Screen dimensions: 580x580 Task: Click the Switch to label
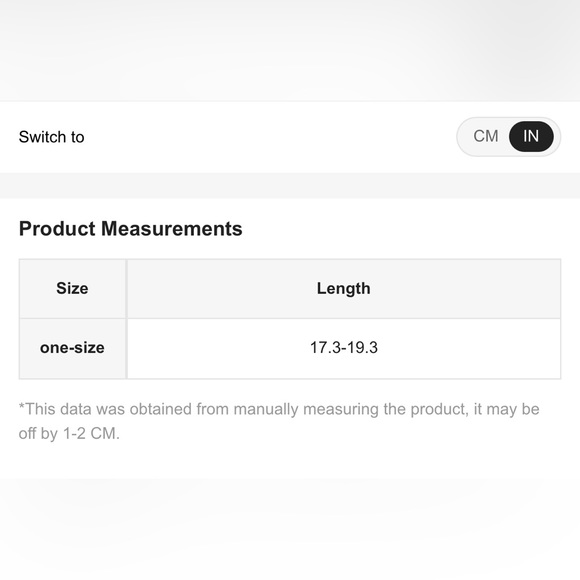tap(51, 137)
